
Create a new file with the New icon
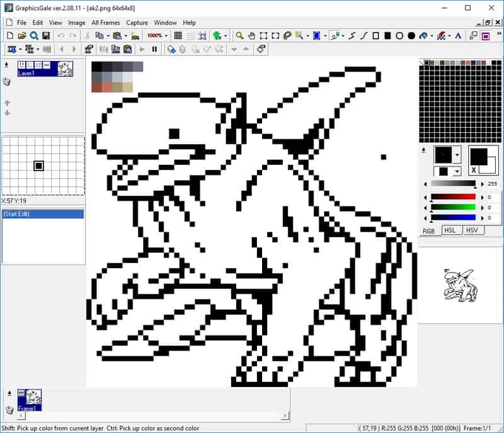tap(10, 36)
